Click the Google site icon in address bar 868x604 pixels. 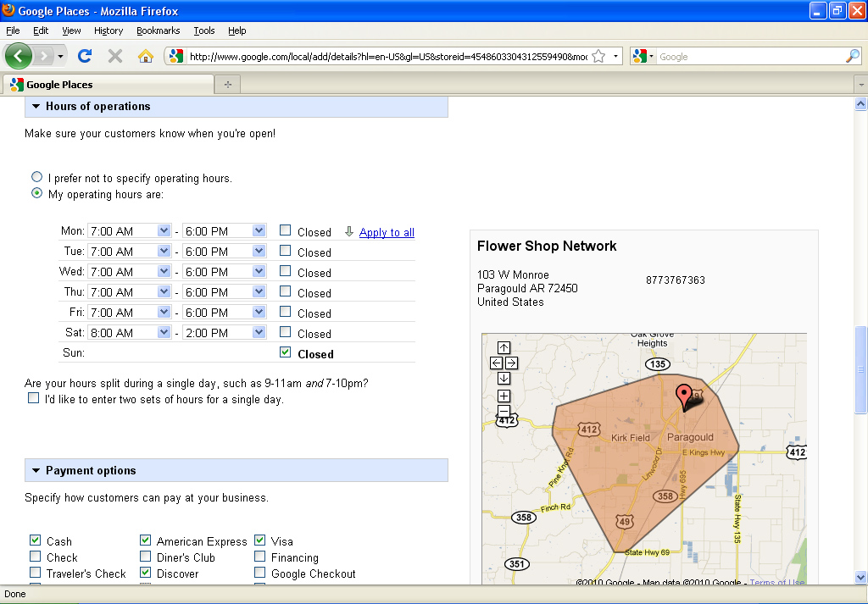[x=176, y=56]
